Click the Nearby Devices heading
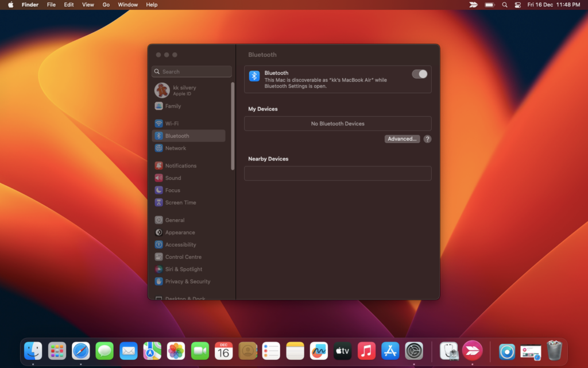 pyautogui.click(x=268, y=159)
